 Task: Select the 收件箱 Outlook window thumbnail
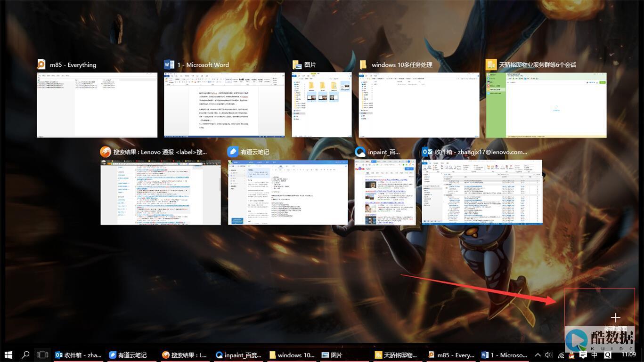(x=482, y=192)
